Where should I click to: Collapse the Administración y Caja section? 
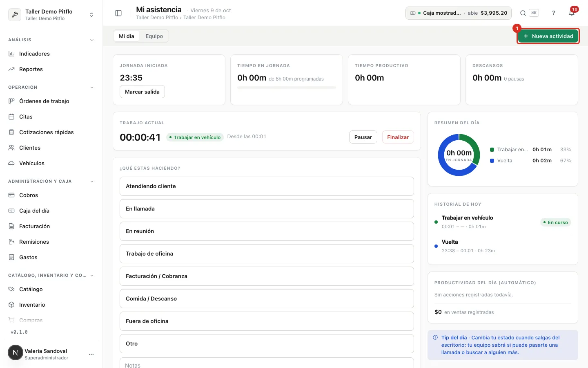click(x=92, y=182)
